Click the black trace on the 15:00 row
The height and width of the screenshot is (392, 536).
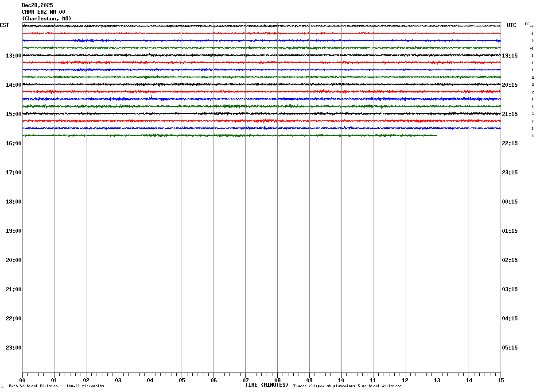tap(261, 114)
